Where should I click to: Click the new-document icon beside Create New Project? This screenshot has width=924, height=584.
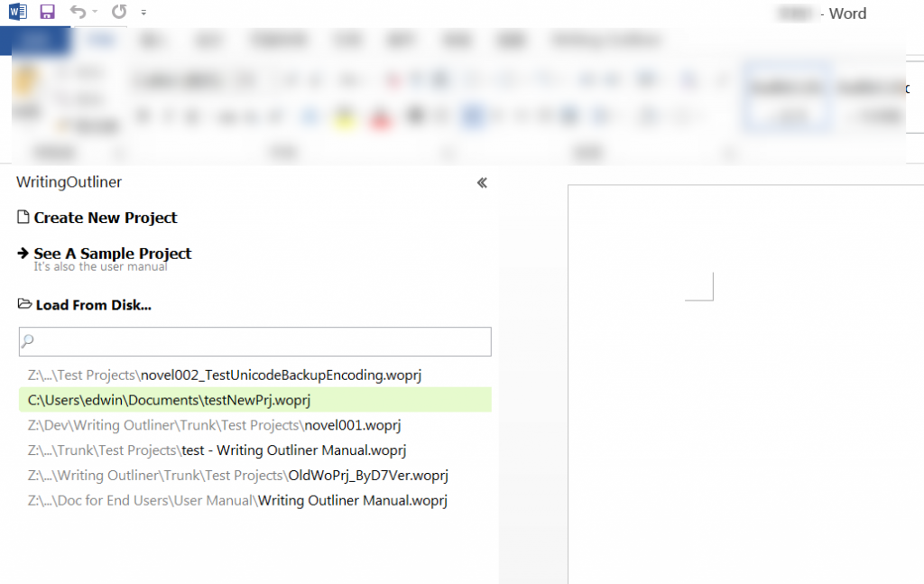[x=22, y=217]
